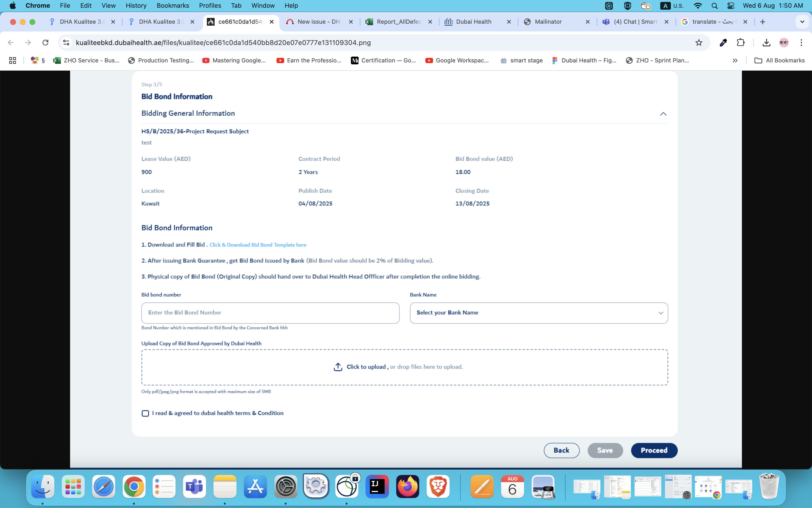Switch to the Mailinator tab
The image size is (812, 508).
tap(548, 22)
